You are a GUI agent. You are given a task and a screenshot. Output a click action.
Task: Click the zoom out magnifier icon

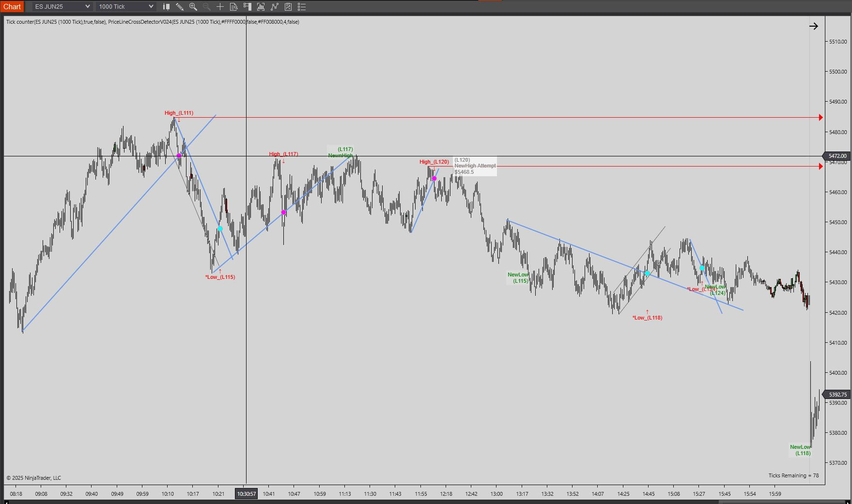207,7
